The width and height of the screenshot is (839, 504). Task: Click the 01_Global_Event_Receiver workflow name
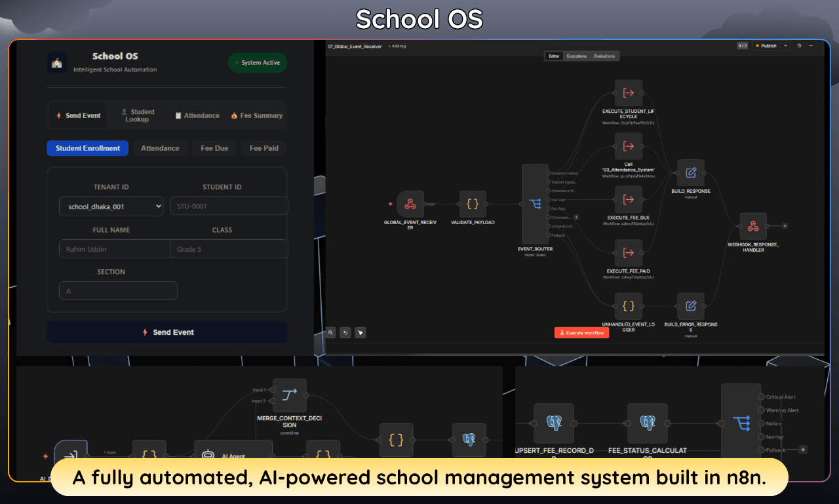pyautogui.click(x=355, y=46)
